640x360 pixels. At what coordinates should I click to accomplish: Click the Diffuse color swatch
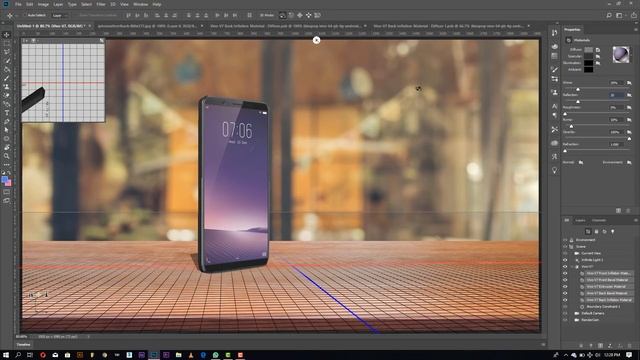pos(588,50)
